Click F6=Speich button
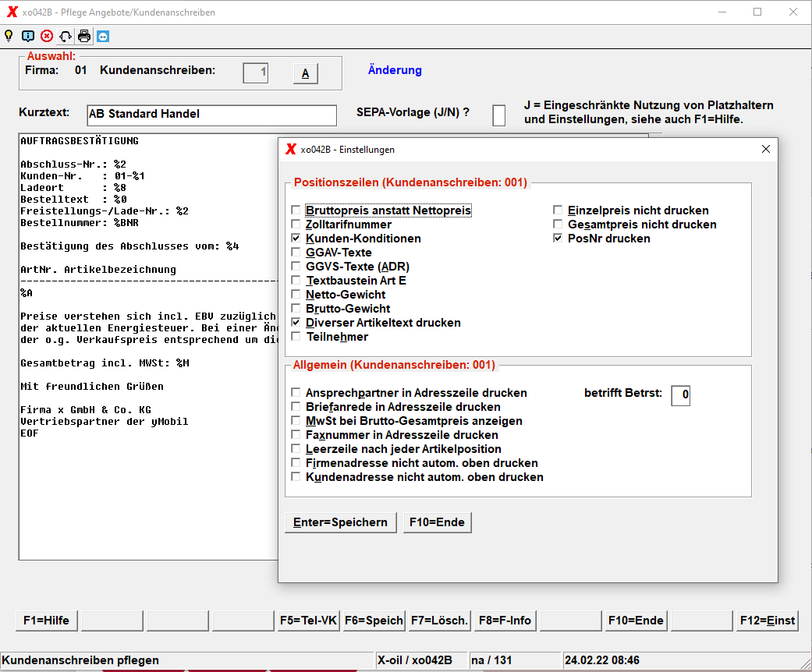This screenshot has height=672, width=812. click(x=374, y=621)
